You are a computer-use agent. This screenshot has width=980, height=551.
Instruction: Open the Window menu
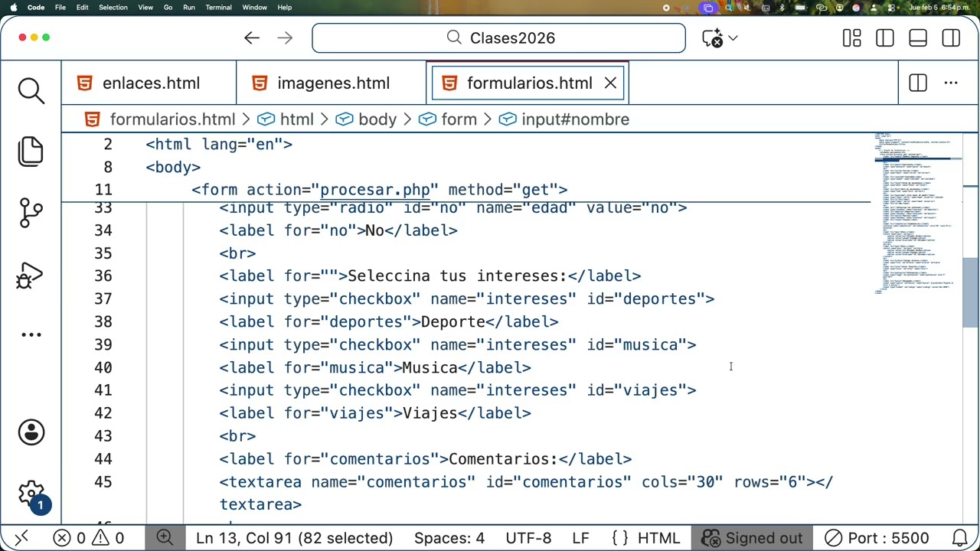click(x=255, y=8)
